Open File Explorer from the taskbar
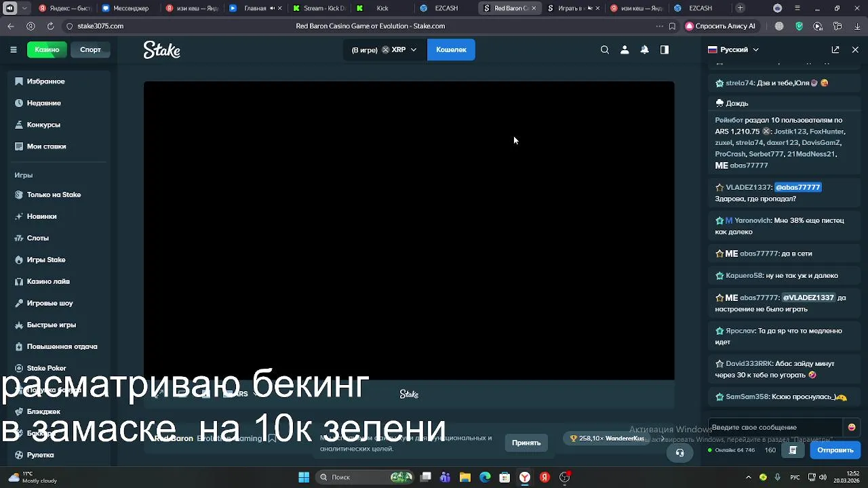Viewport: 868px width, 488px height. (465, 477)
